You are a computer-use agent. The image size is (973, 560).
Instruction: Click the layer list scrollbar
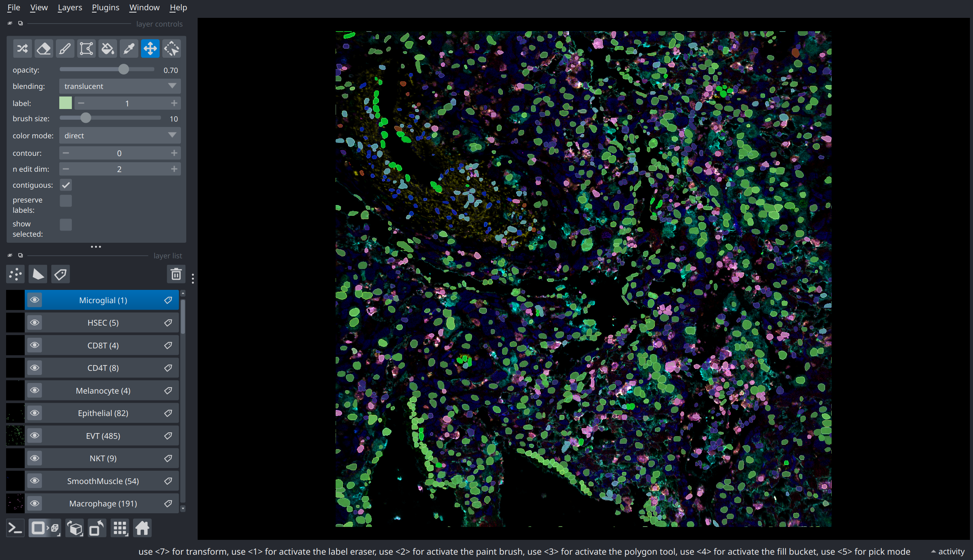click(x=183, y=316)
